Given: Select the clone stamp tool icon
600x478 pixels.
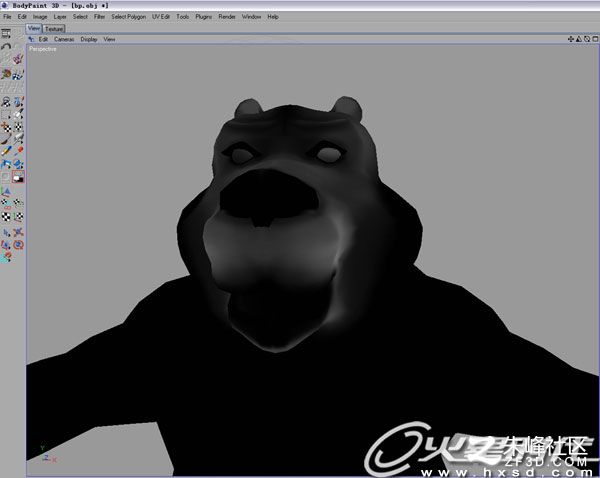Looking at the screenshot, I should [18, 139].
